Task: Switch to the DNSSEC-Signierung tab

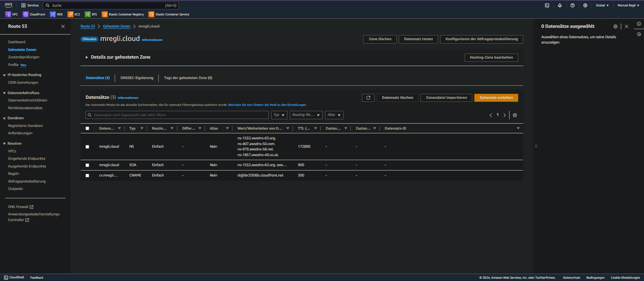Action: coord(137,78)
